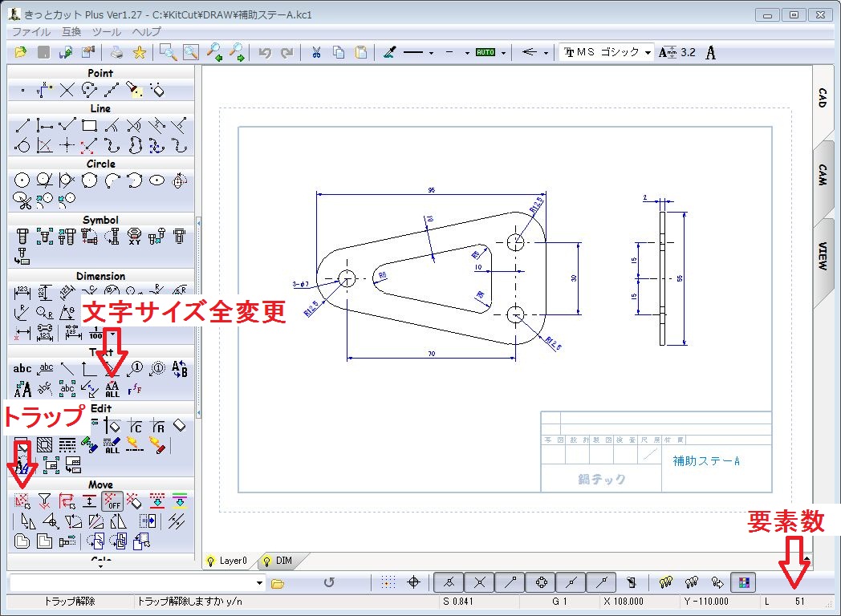Open the line style dropdown arrow

point(431,53)
